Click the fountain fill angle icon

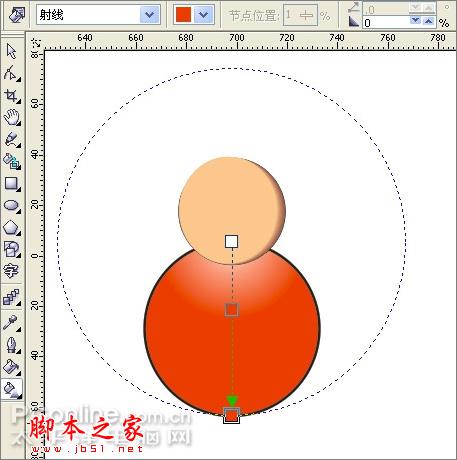pyautogui.click(x=354, y=7)
